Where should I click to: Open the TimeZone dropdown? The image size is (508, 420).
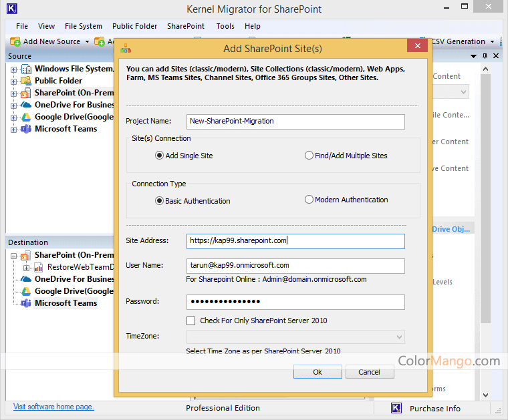coord(399,337)
